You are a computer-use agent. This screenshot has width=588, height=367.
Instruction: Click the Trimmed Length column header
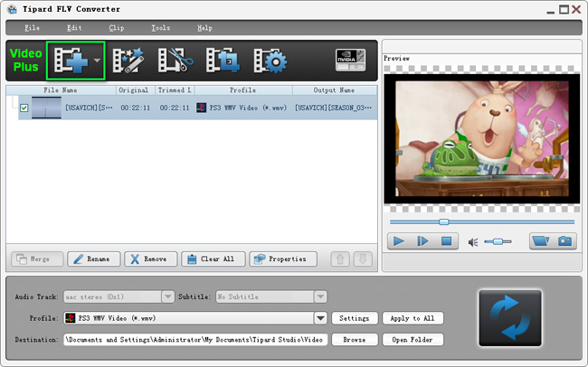(x=175, y=90)
